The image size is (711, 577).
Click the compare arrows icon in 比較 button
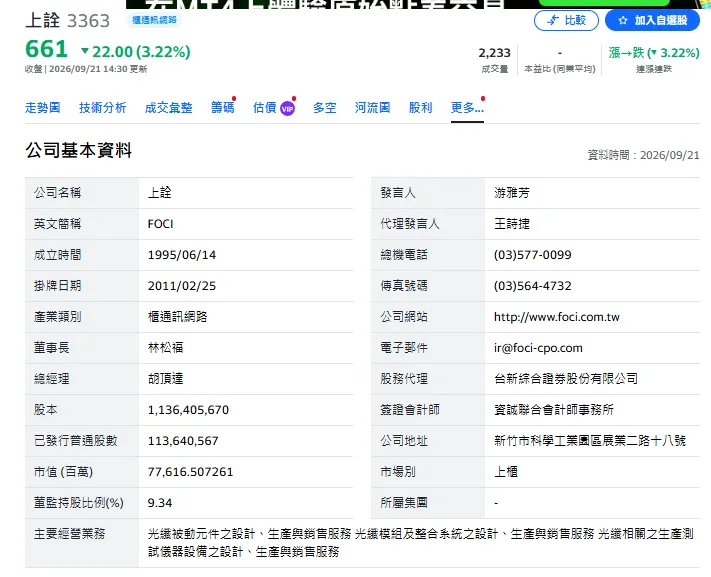[553, 20]
